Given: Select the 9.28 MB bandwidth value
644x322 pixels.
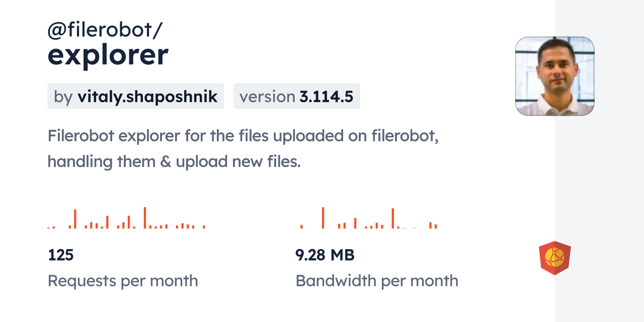Looking at the screenshot, I should (x=325, y=255).
